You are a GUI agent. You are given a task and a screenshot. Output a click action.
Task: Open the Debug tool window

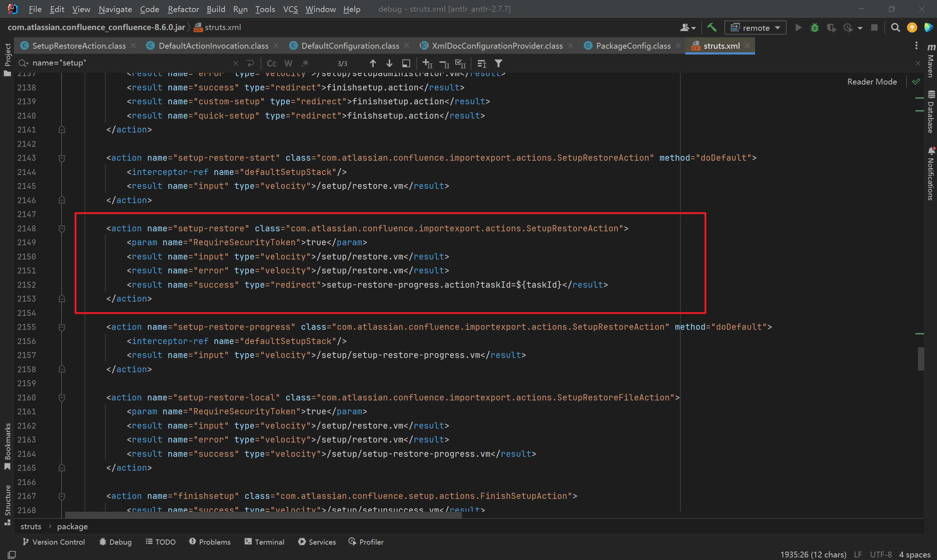[115, 542]
